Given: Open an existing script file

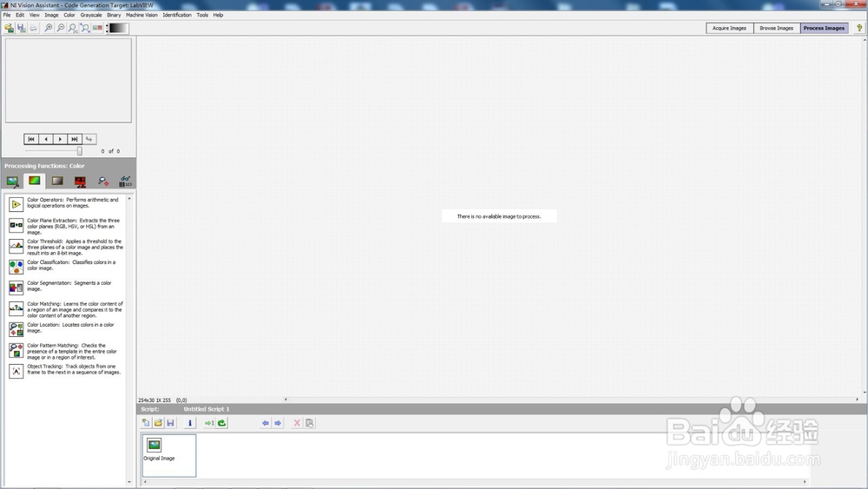Looking at the screenshot, I should tap(158, 422).
